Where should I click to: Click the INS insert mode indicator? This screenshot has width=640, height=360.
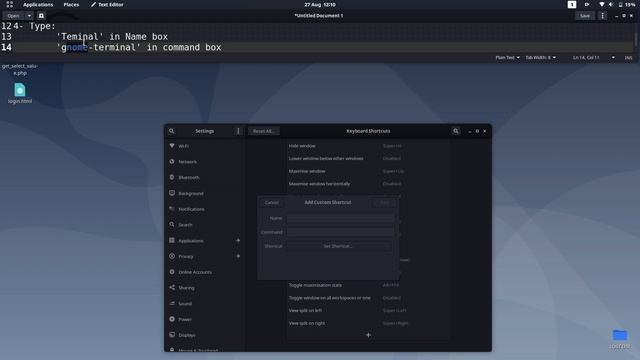[628, 58]
